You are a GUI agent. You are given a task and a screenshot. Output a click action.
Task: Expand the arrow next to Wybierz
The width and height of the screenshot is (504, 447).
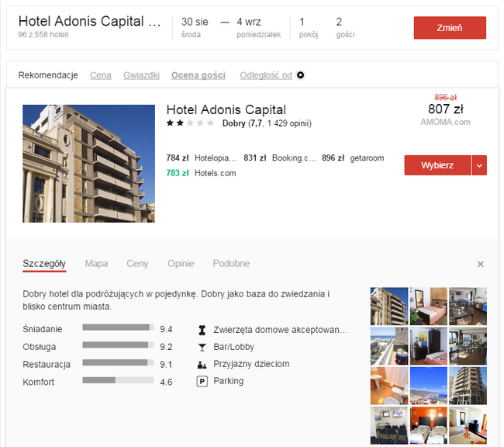pyautogui.click(x=479, y=165)
